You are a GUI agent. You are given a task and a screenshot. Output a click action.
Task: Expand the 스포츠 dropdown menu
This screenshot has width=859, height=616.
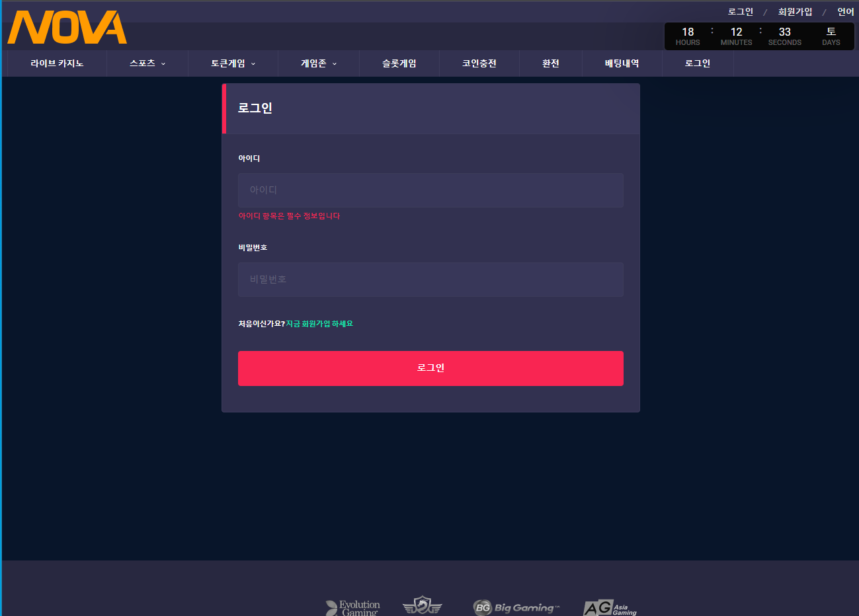(147, 63)
